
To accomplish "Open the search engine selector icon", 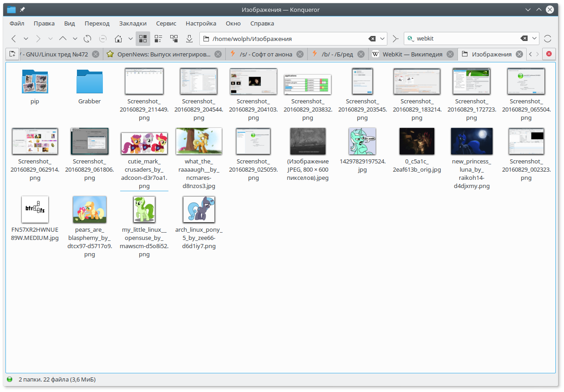I will coord(410,39).
